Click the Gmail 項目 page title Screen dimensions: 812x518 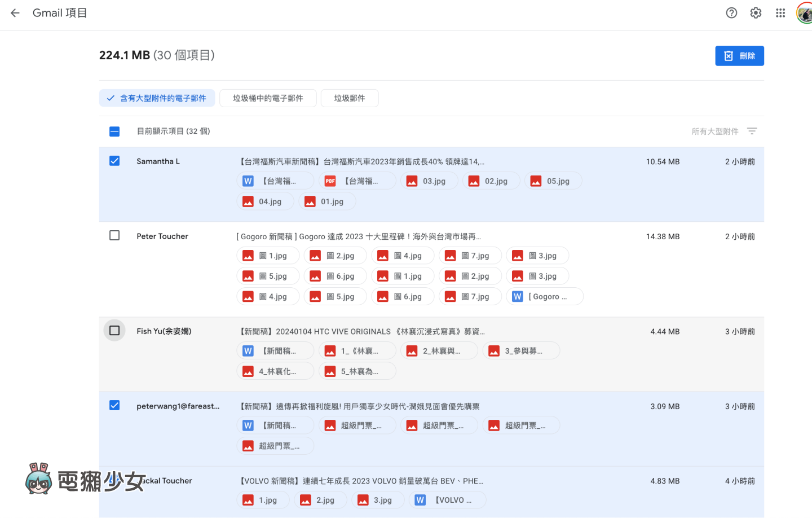pos(60,12)
